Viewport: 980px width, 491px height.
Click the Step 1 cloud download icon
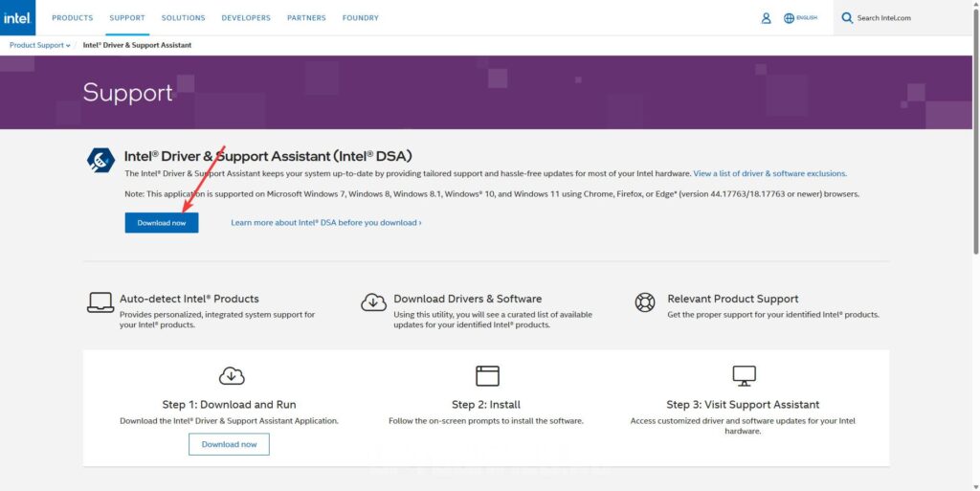click(x=232, y=375)
